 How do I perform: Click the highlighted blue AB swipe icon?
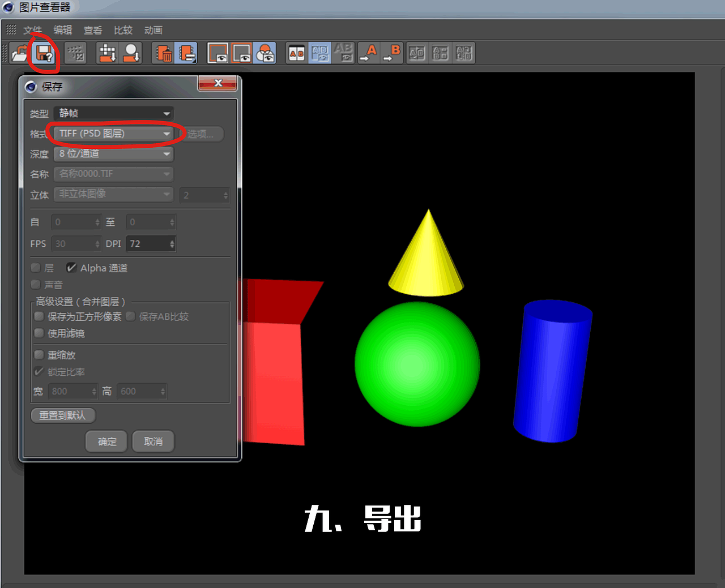click(320, 53)
